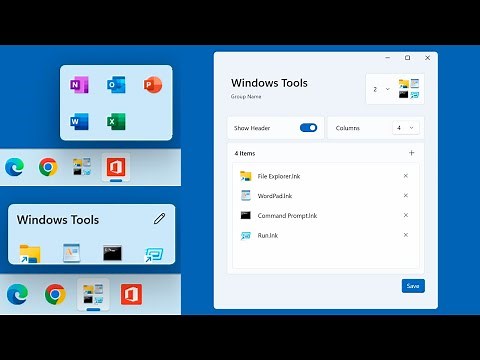Viewport: 480px width, 360px height.
Task: Click the Run.lnk row icon
Action: coord(246,236)
